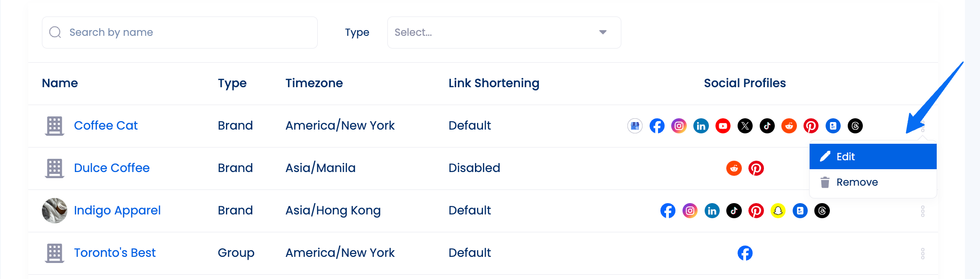Focus the Search by name field

pyautogui.click(x=180, y=33)
